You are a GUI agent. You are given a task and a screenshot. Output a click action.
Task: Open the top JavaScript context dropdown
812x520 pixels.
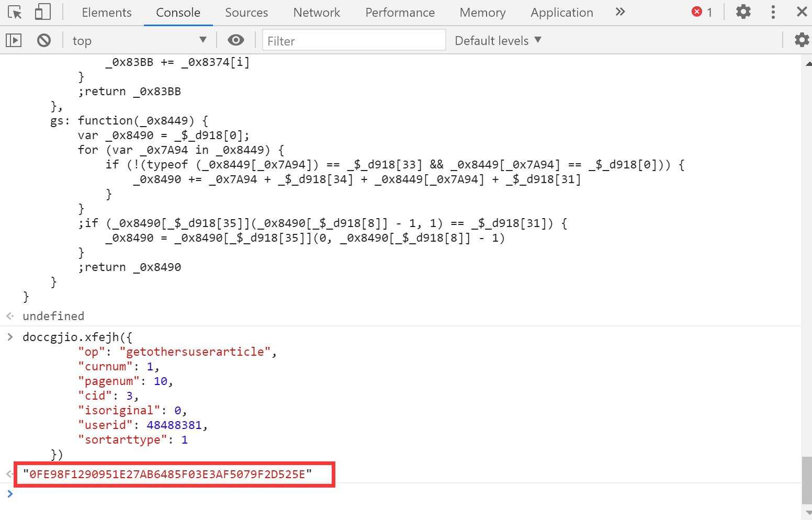pyautogui.click(x=139, y=40)
